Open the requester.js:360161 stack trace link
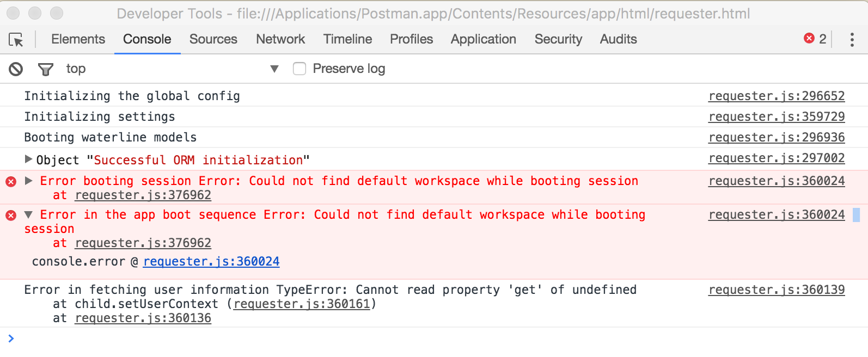Image resolution: width=868 pixels, height=357 pixels. 303,304
